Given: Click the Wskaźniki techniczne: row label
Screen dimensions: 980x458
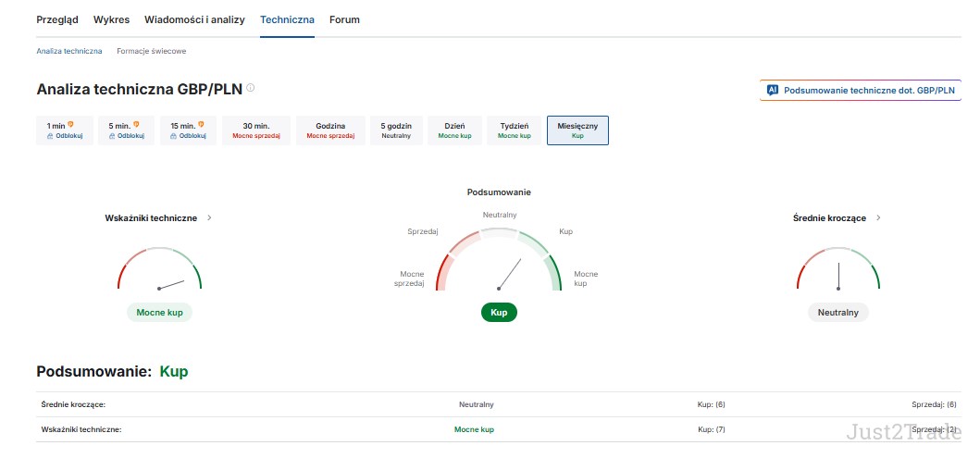Looking at the screenshot, I should (81, 429).
